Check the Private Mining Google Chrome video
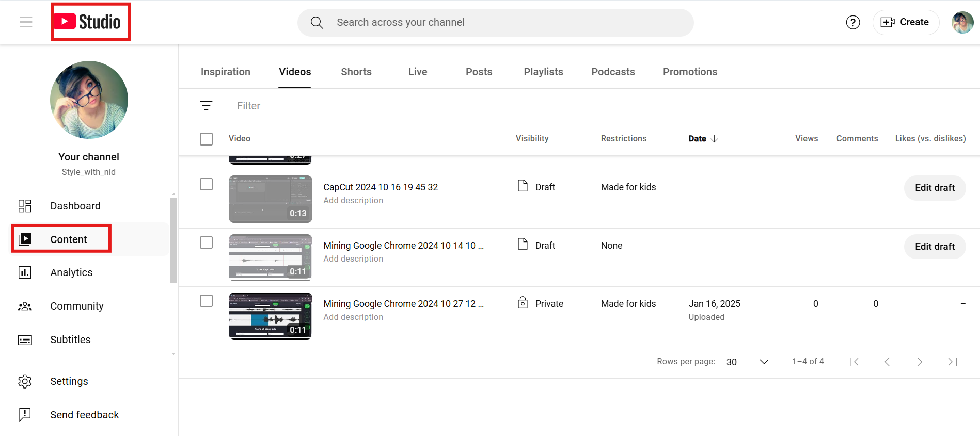This screenshot has width=980, height=436. coord(207,301)
